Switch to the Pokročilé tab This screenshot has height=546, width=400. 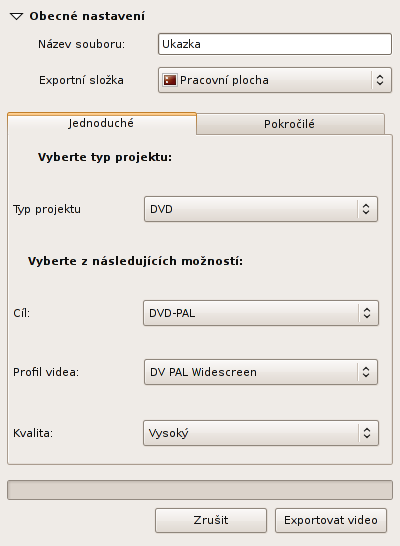pos(290,124)
